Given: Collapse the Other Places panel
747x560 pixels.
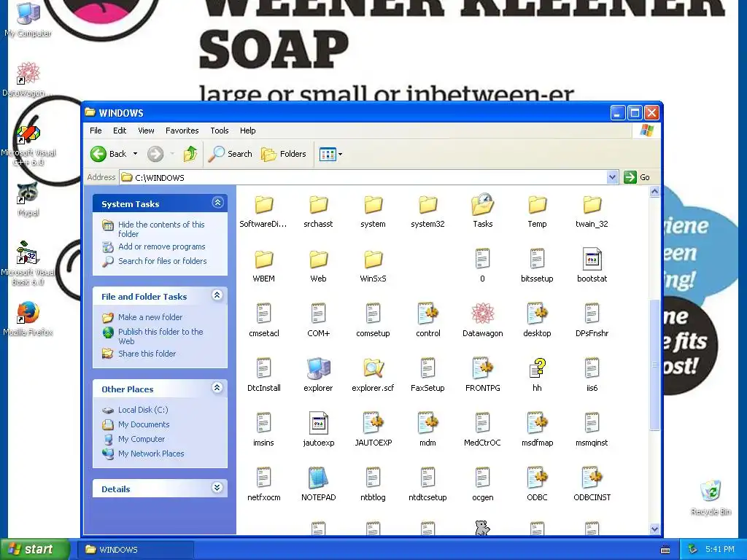Looking at the screenshot, I should tap(217, 388).
